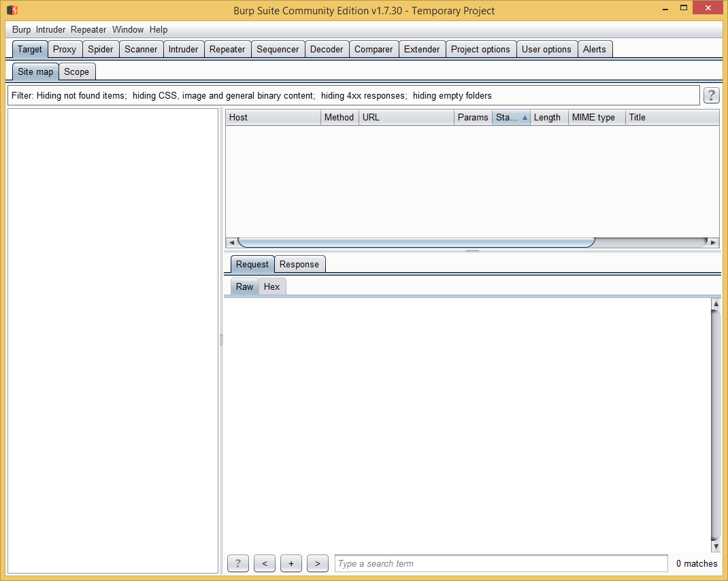Switch to the Scanner tab
Screen dimensions: 728x581
pyautogui.click(x=141, y=49)
